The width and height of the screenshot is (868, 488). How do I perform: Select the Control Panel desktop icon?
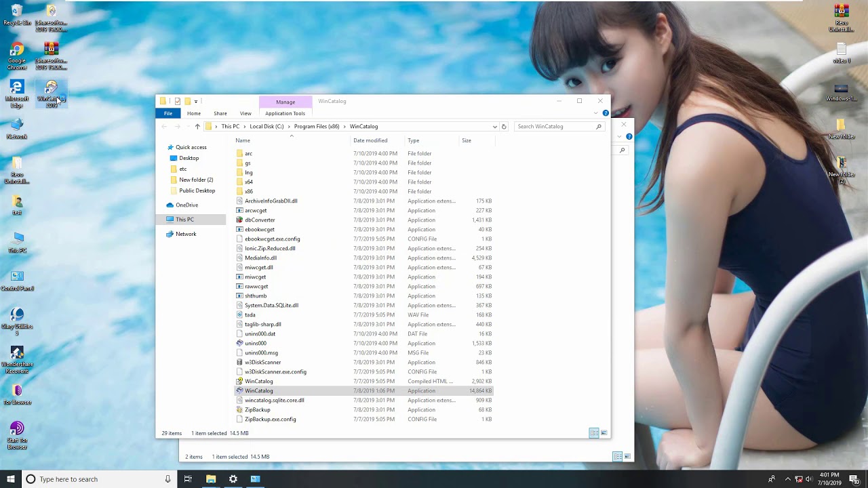[17, 281]
